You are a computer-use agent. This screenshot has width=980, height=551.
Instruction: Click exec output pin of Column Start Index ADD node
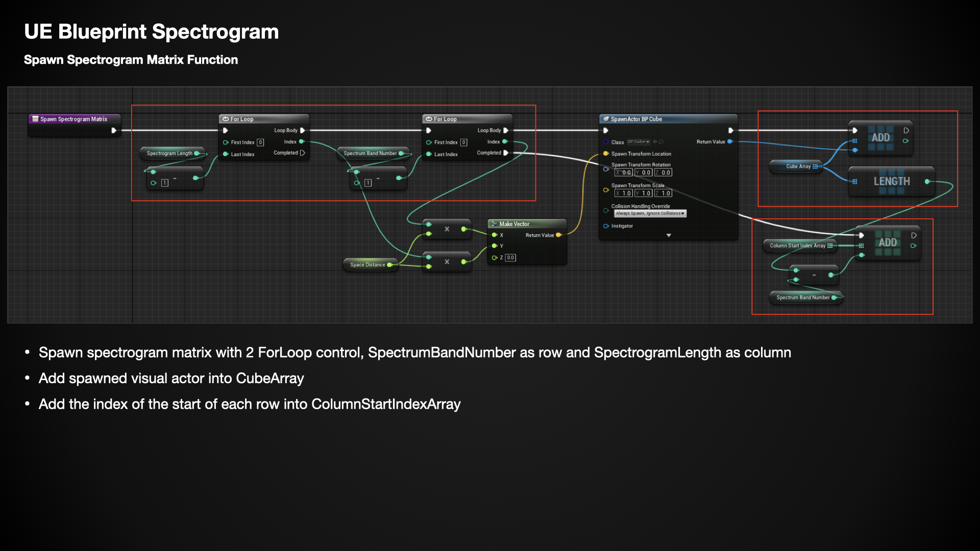coord(914,236)
